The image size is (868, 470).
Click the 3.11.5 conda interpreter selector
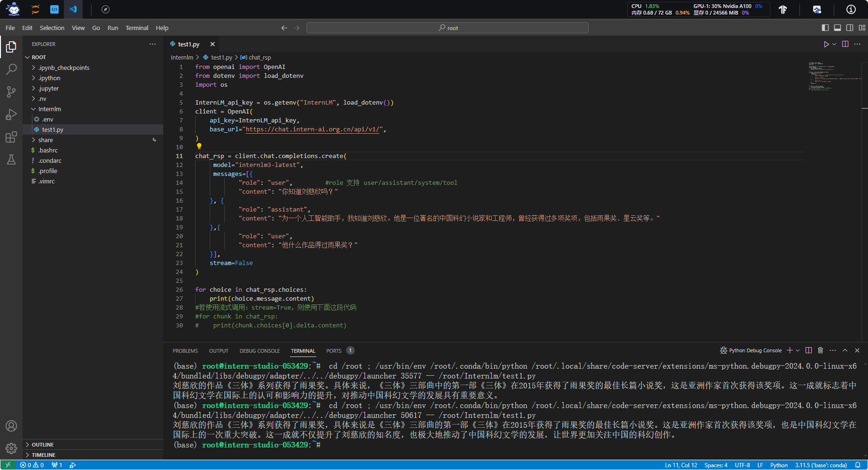821,465
